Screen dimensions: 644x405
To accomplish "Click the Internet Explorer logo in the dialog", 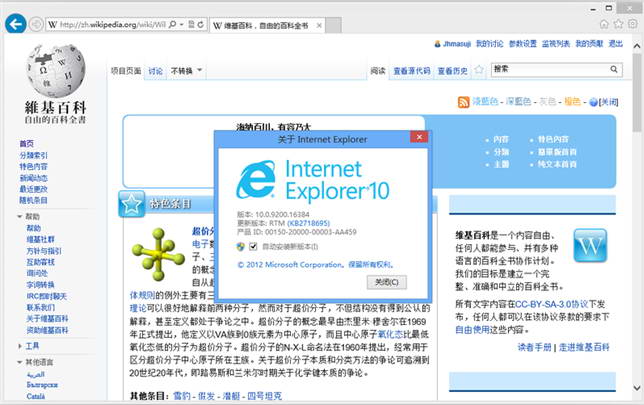I will coord(256,179).
